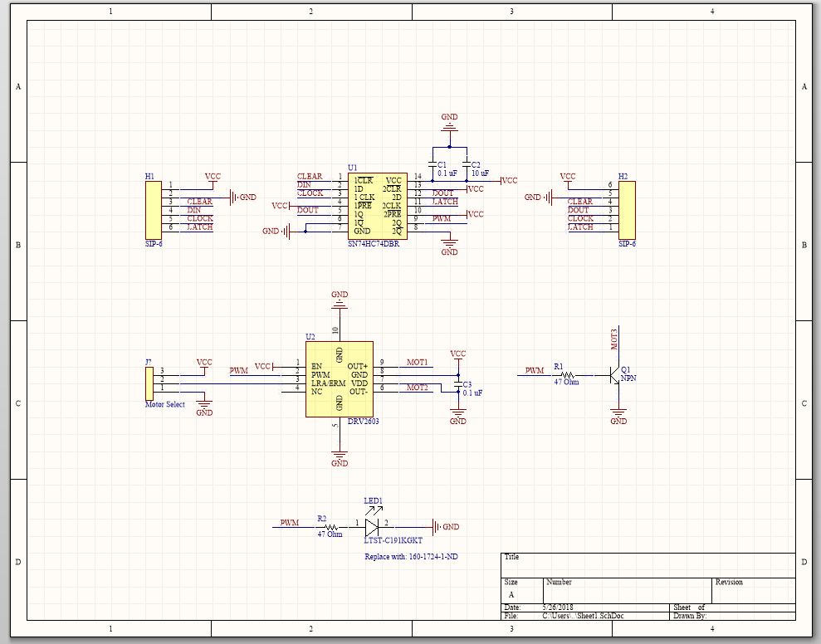Click the DOUT net label on U1 pin 12
Viewport: 821px width, 644px height.
(x=443, y=193)
